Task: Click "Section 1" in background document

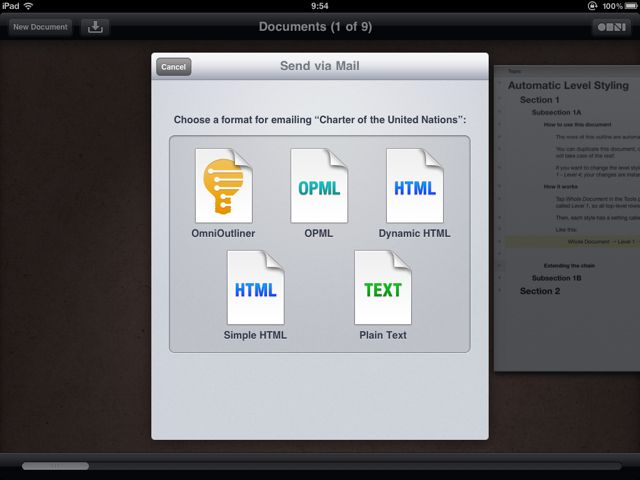Action: [539, 100]
